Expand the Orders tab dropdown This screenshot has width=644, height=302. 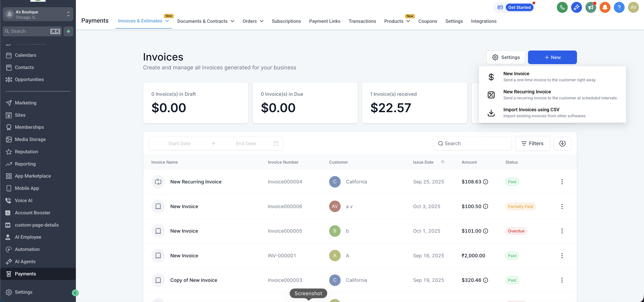(262, 21)
